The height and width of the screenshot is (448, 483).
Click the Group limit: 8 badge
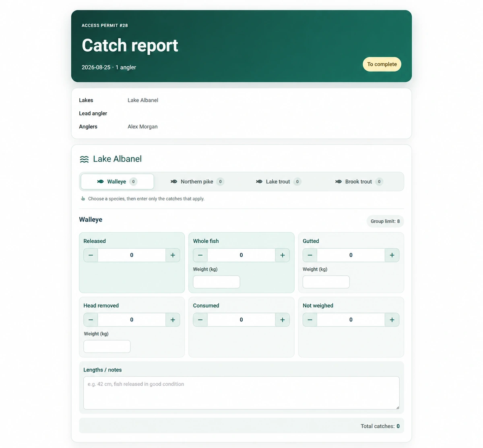(385, 221)
